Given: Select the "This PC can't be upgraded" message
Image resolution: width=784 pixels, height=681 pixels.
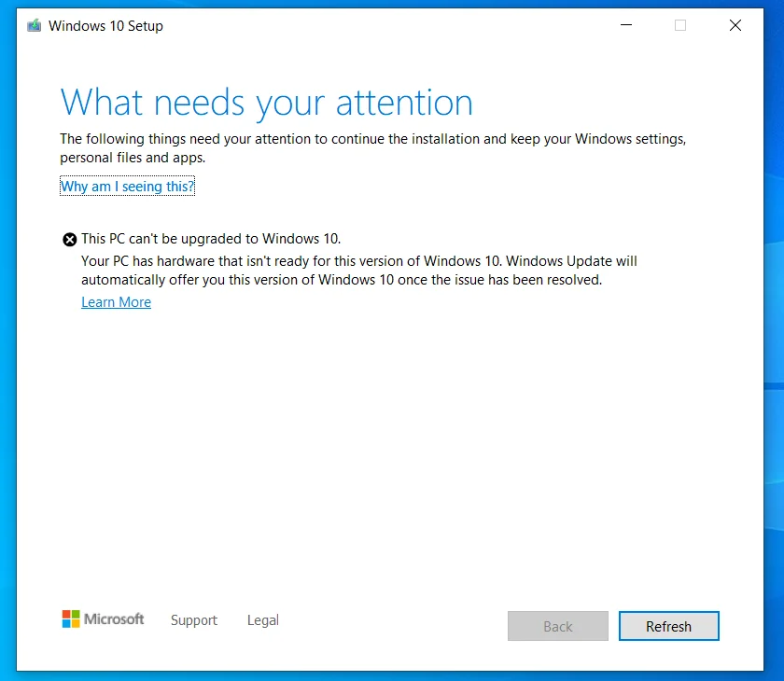Looking at the screenshot, I should click(211, 239).
